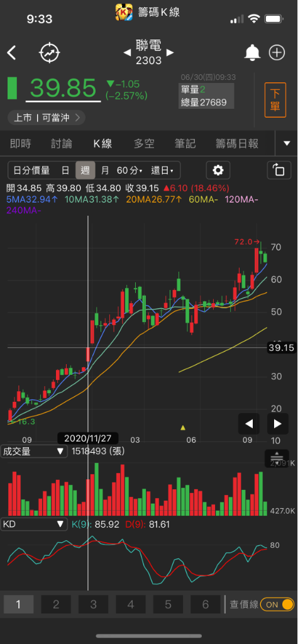This screenshot has width=298, height=644.
Task: Tap the 下單 order button
Action: [275, 100]
